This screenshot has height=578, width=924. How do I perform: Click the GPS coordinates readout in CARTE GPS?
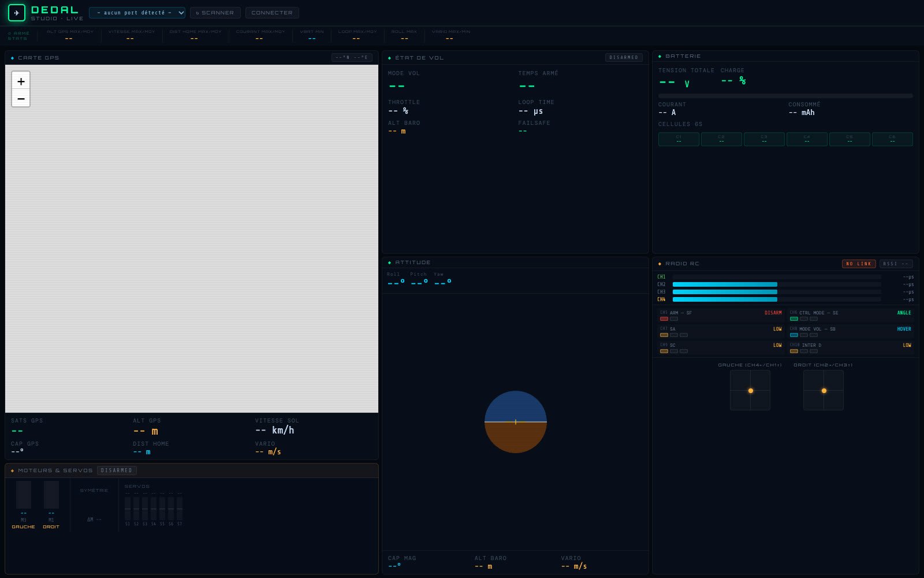point(352,58)
